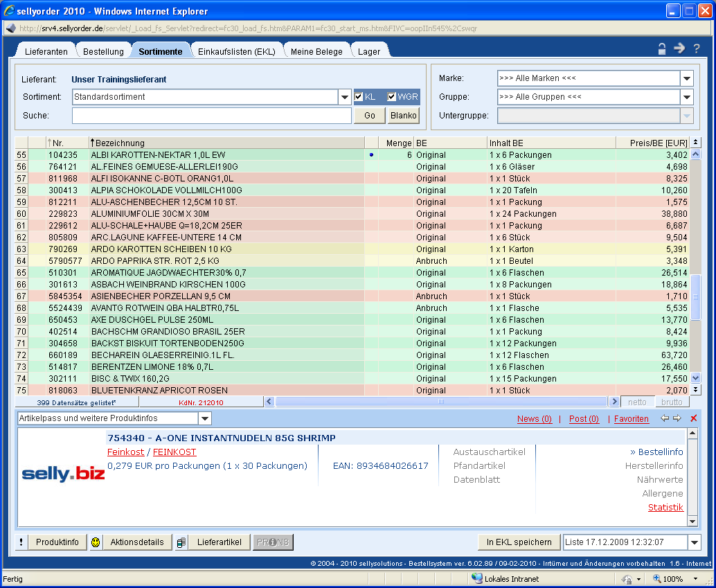Screen dimensions: 716x588
Task: Uncheck the WGR checkbox
Action: (x=392, y=97)
